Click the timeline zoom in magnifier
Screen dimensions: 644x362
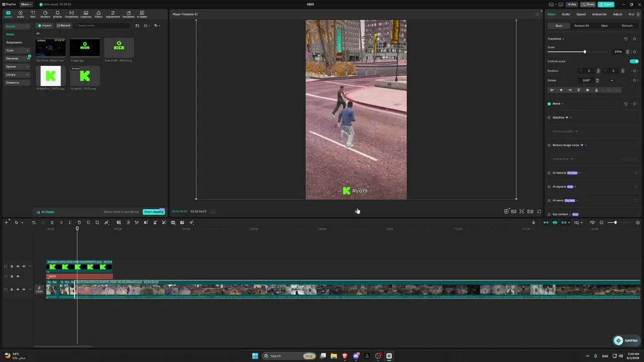638,222
